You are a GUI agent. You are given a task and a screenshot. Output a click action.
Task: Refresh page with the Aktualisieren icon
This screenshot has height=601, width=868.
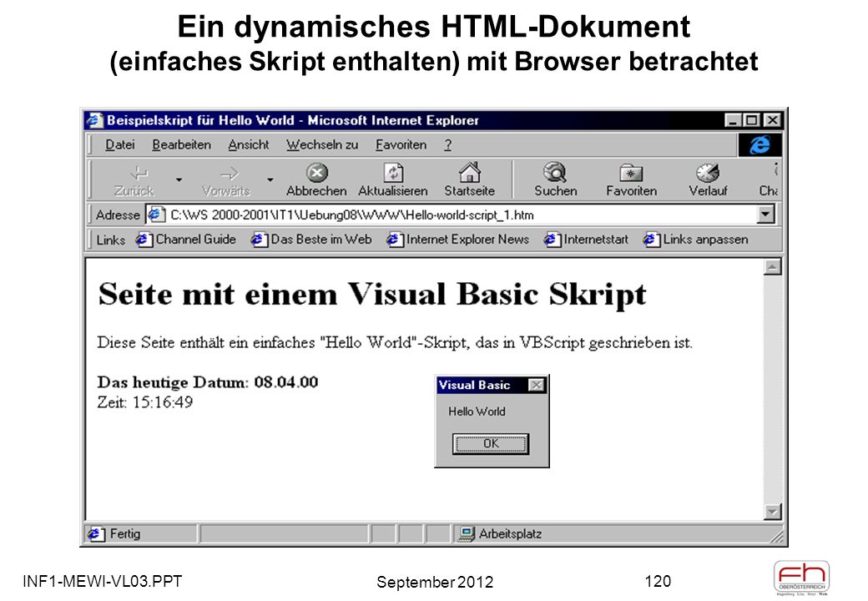[x=393, y=173]
